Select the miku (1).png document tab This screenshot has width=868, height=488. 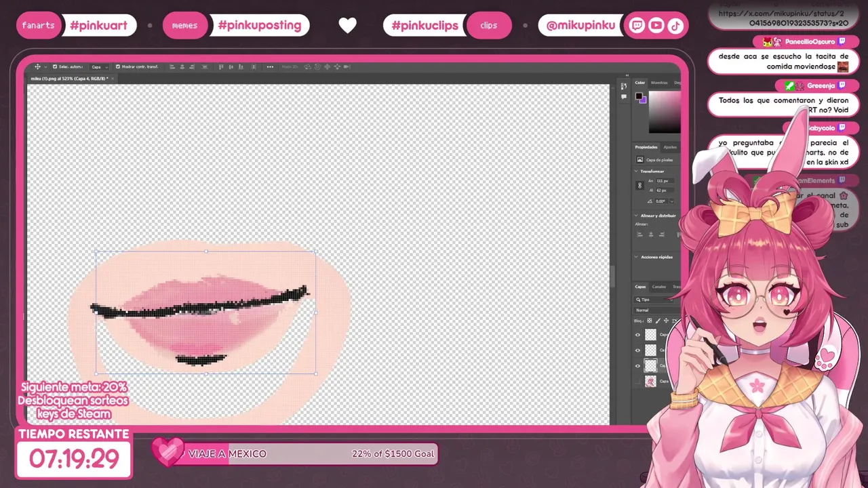70,79
